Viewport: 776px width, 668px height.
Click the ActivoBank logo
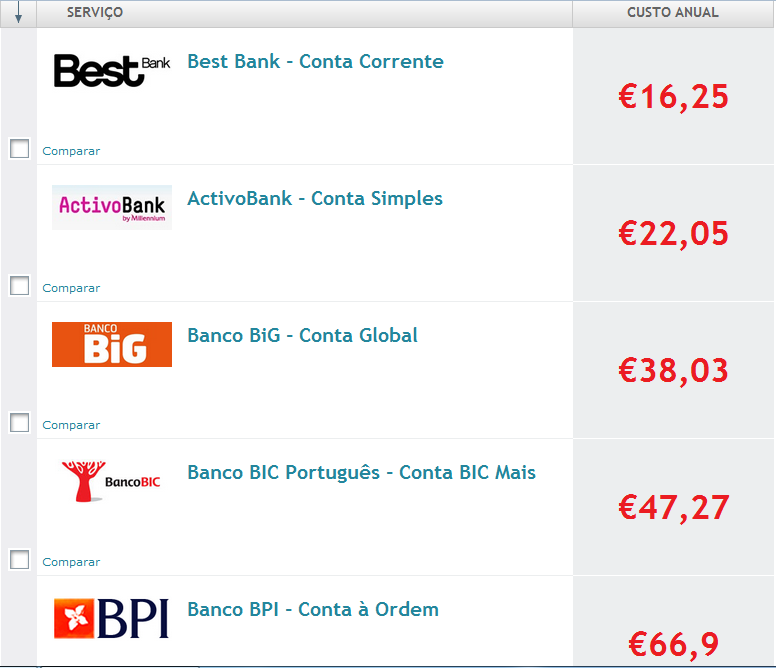pyautogui.click(x=111, y=207)
